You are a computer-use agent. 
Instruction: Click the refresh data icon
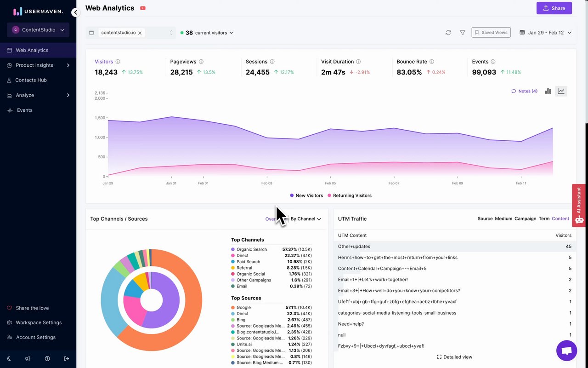(x=448, y=33)
